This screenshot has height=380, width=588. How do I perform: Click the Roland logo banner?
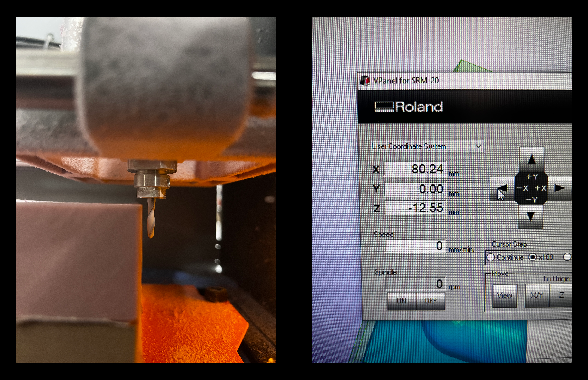(x=409, y=107)
